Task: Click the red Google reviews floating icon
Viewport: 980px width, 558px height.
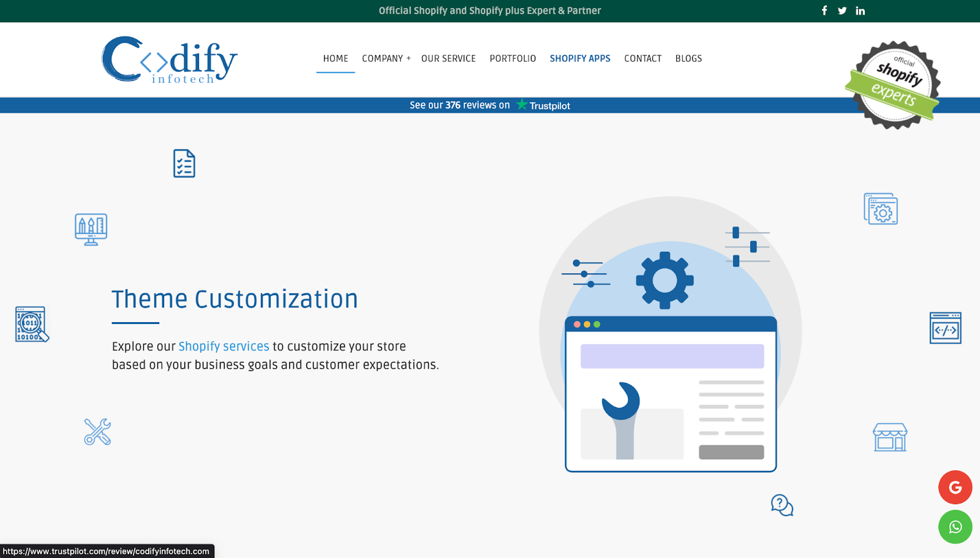Action: 954,487
